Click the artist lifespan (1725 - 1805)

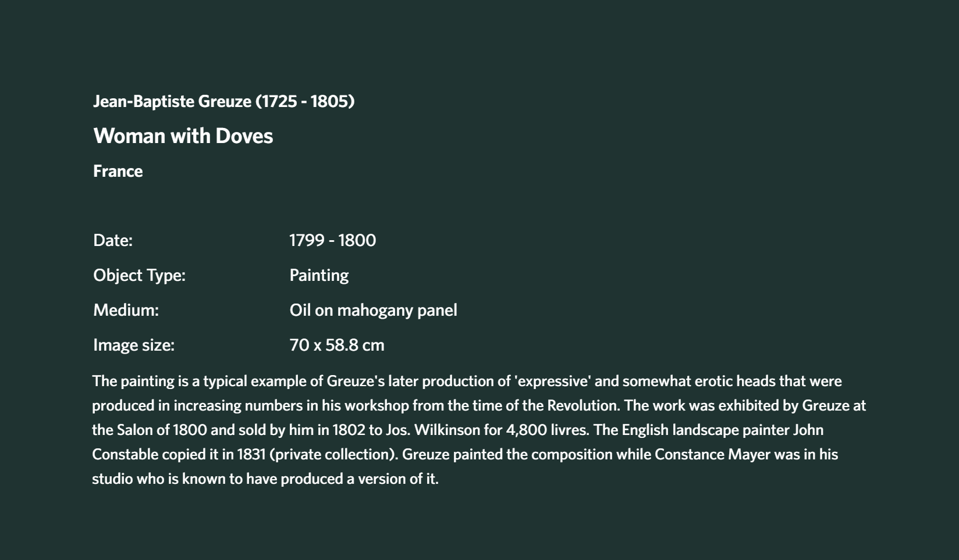click(x=305, y=101)
